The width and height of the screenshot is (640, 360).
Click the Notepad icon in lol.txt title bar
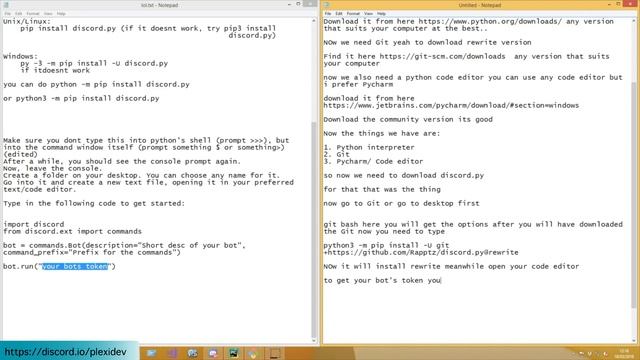(6, 5)
